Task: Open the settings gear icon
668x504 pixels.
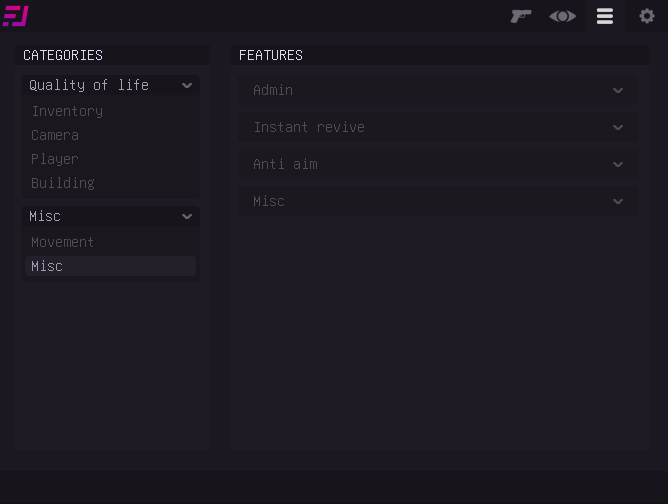Action: [647, 16]
